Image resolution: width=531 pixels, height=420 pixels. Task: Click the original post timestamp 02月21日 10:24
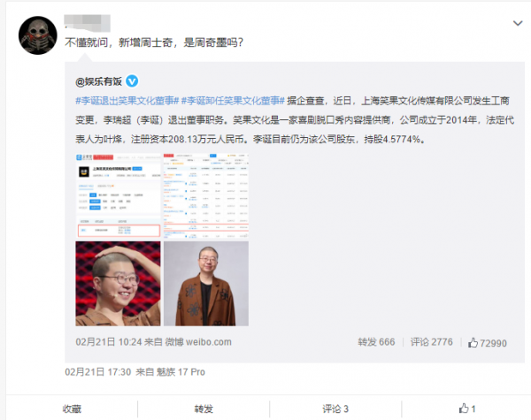(x=108, y=342)
